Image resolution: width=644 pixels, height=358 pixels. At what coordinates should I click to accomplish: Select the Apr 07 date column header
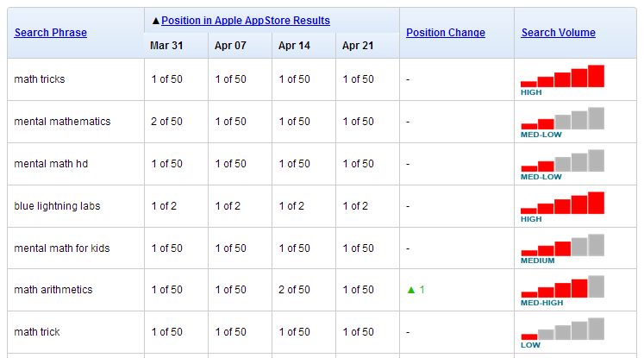click(x=230, y=46)
